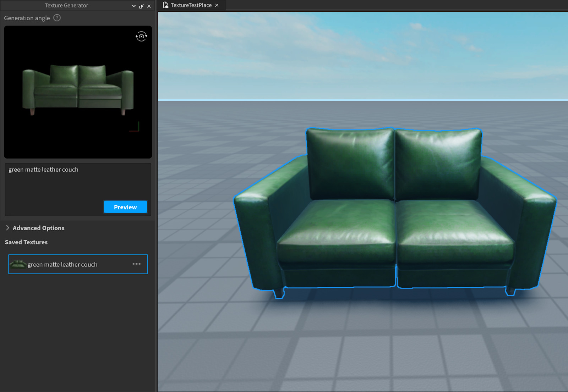Switch to the TextureTestPlace tab
The height and width of the screenshot is (392, 568).
pos(191,5)
